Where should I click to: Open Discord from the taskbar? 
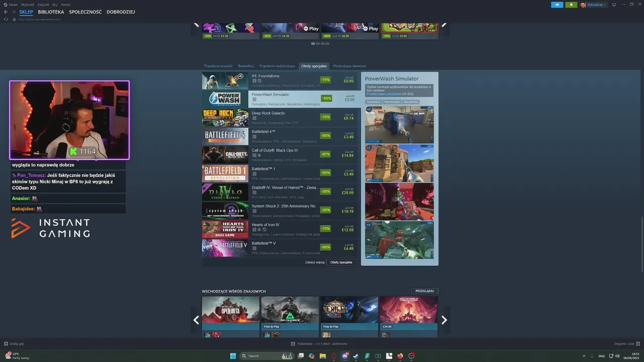pos(345,356)
